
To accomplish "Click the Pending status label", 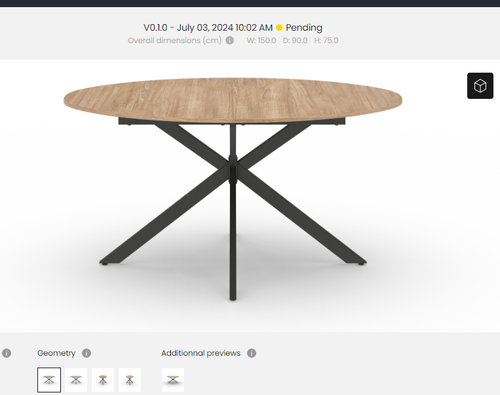I will [x=304, y=28].
